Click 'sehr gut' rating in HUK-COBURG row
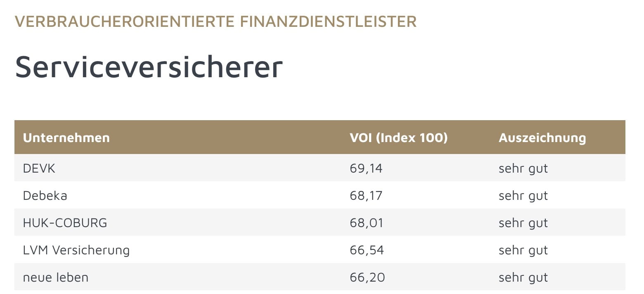This screenshot has width=644, height=294. (x=523, y=223)
